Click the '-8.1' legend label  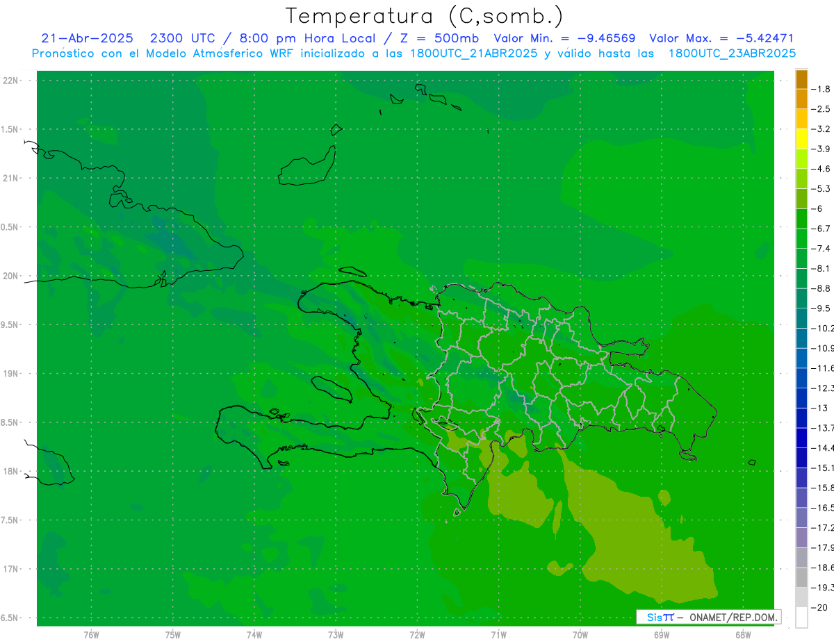tap(821, 268)
